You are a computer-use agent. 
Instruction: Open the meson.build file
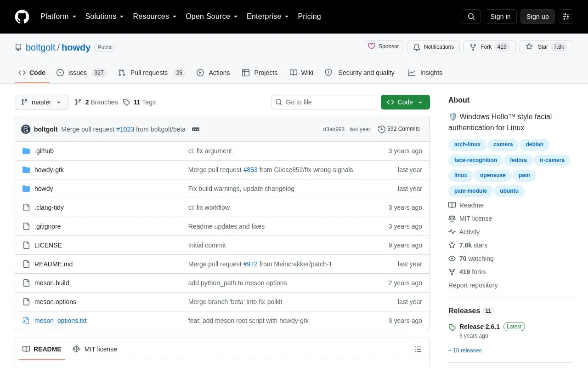[x=52, y=283]
